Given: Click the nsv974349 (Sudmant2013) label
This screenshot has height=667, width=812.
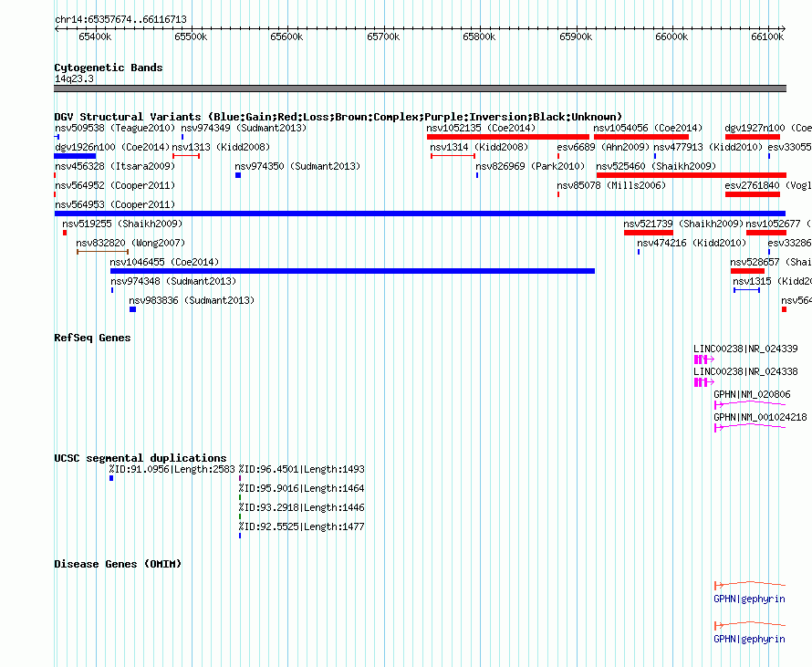Looking at the screenshot, I should tap(244, 128).
